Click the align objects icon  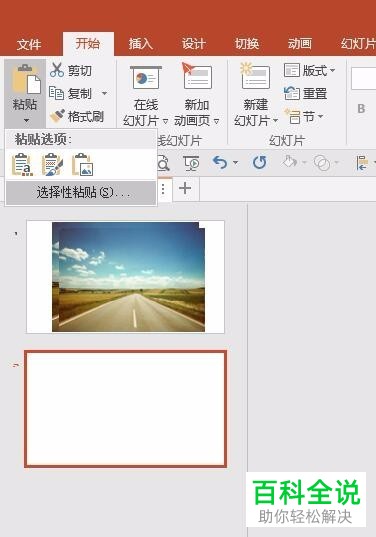click(x=362, y=163)
